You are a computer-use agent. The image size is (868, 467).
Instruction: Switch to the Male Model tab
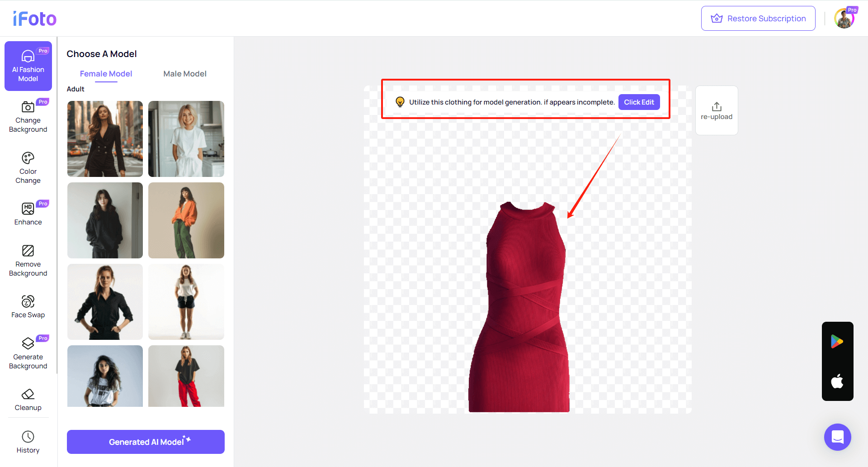(185, 73)
